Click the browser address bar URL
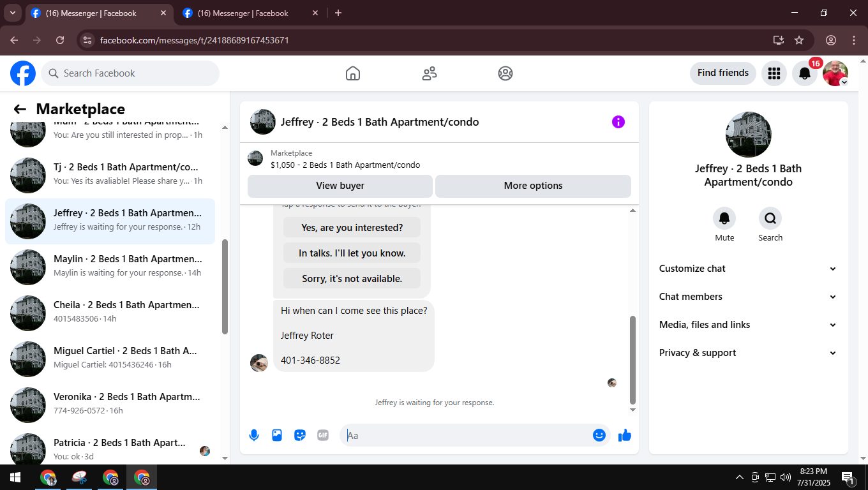868x490 pixels. [x=195, y=40]
